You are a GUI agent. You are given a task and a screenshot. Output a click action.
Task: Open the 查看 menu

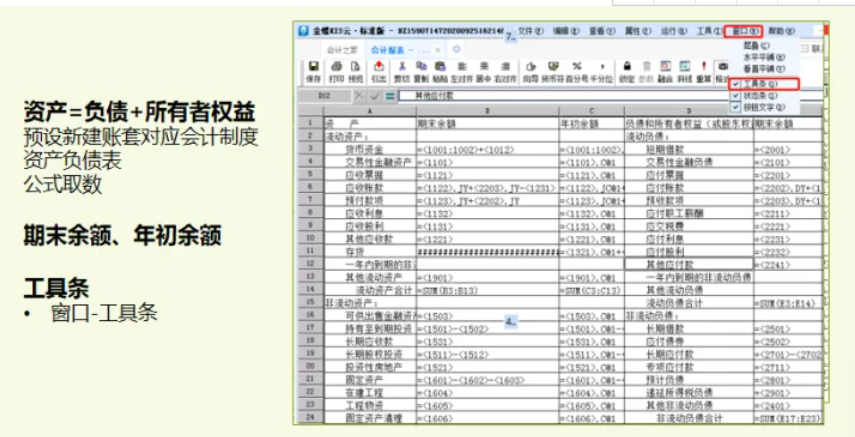[602, 31]
